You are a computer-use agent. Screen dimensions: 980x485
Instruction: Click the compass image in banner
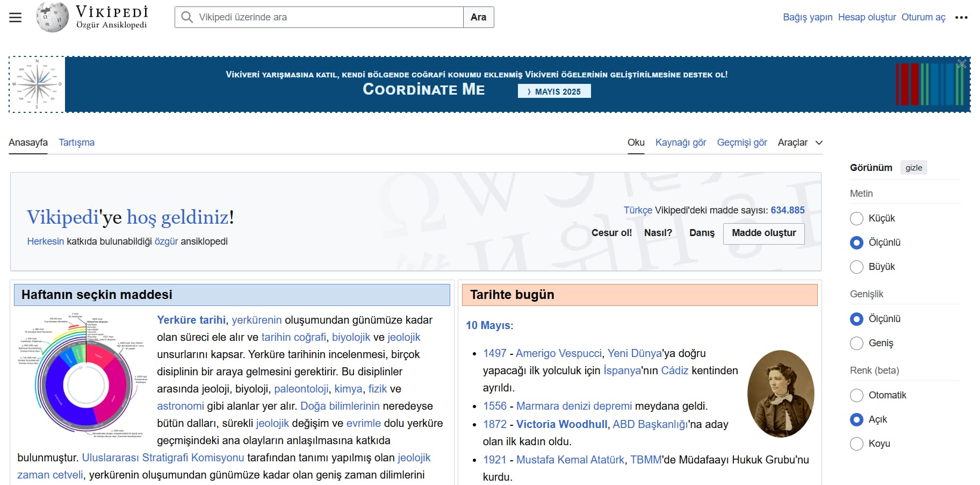37,84
